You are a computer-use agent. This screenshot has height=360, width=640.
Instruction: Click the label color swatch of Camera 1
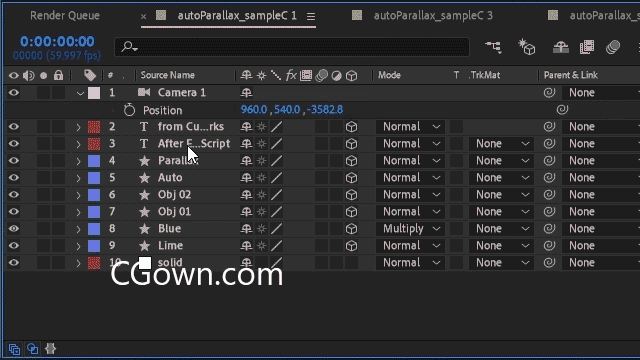click(94, 93)
